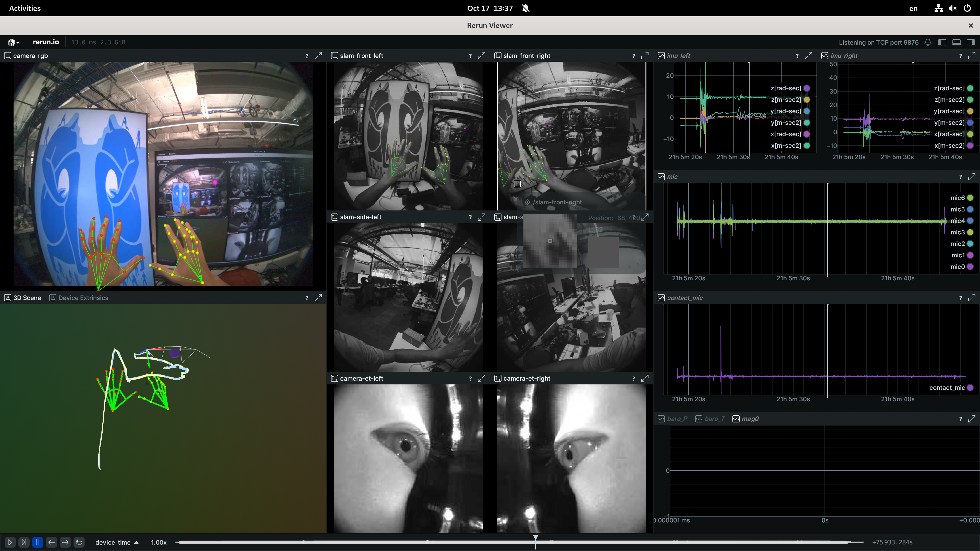Open help for the slam-front-left view
This screenshot has height=551, width=980.
click(x=470, y=56)
